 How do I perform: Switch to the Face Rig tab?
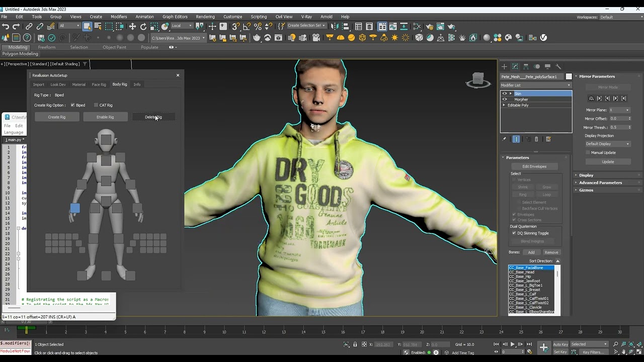(x=99, y=84)
